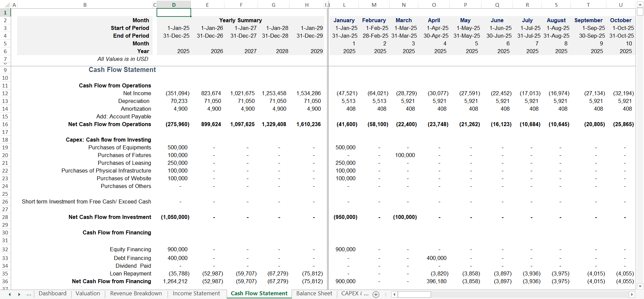644x299 pixels.
Task: Click January Purchases of Leasing 250,000
Action: (345, 163)
